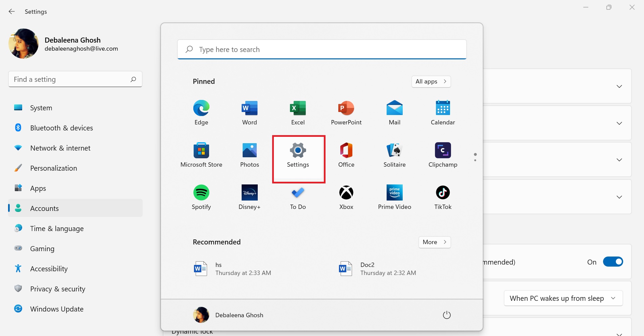Expand the third collapsed settings card
The width and height of the screenshot is (644, 336).
[x=619, y=160]
